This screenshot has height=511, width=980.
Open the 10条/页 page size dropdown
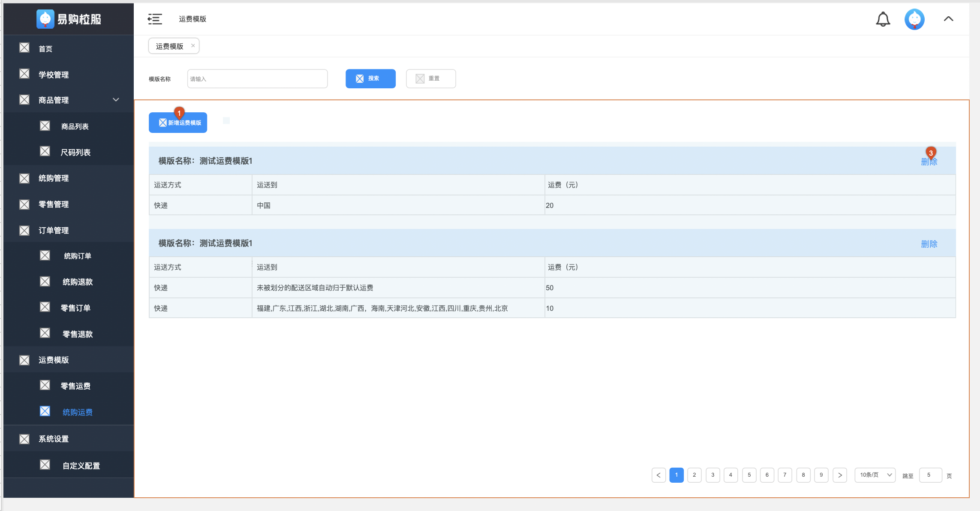(875, 475)
